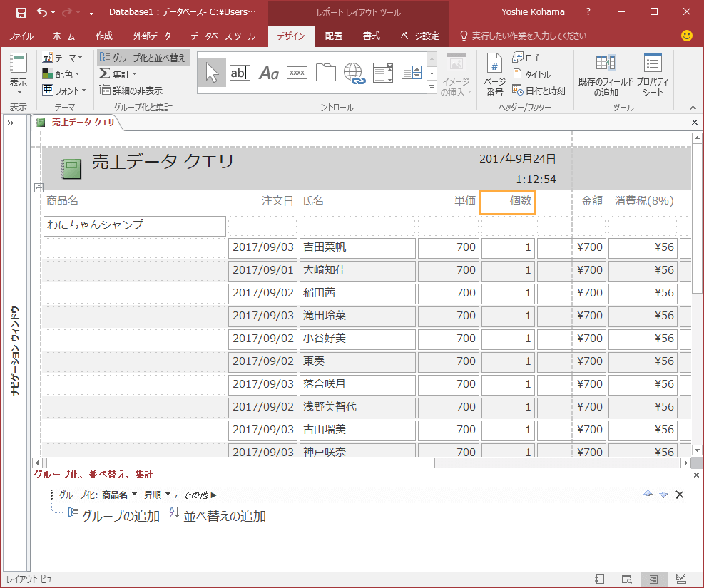Insert 日付と時刻 date and time
The width and height of the screenshot is (704, 588).
coord(539,91)
